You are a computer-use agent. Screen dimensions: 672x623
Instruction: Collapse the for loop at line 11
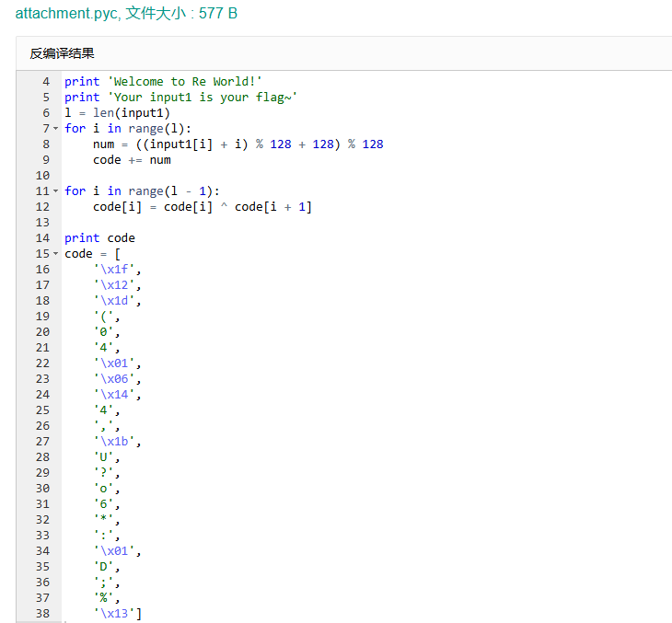point(56,190)
